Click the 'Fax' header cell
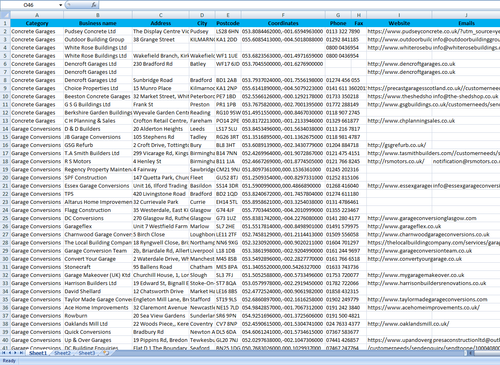This screenshot has height=365, width=500. click(359, 23)
